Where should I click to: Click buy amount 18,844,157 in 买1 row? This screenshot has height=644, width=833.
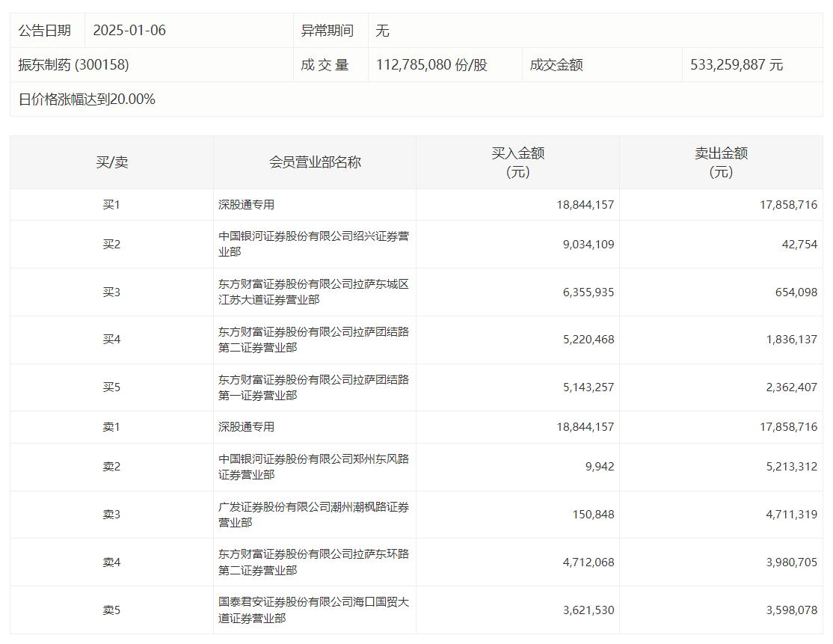(x=585, y=205)
